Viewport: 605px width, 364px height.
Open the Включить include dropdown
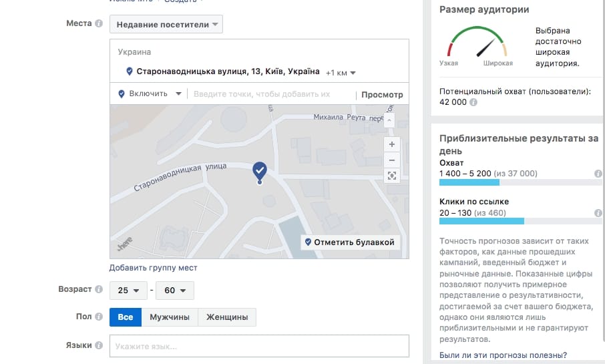[150, 94]
